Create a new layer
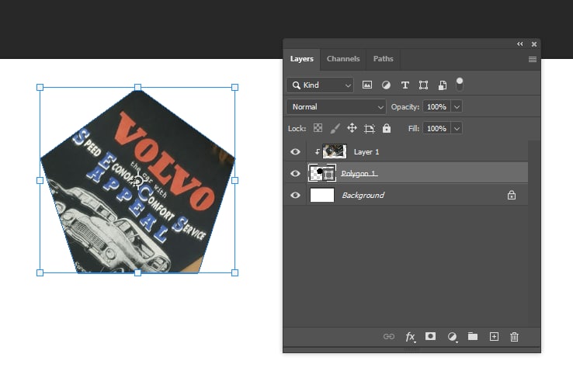The width and height of the screenshot is (573, 392). point(494,336)
